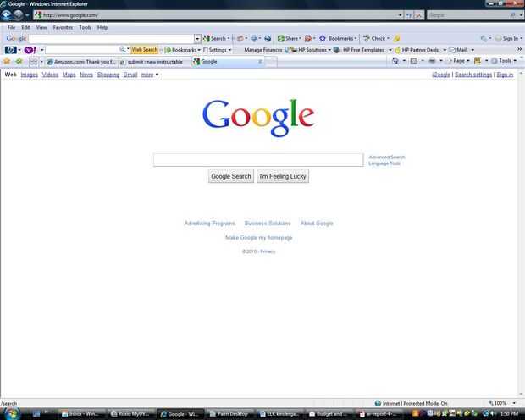
Task: Click the Print icon in the command bar
Action: coord(432,61)
